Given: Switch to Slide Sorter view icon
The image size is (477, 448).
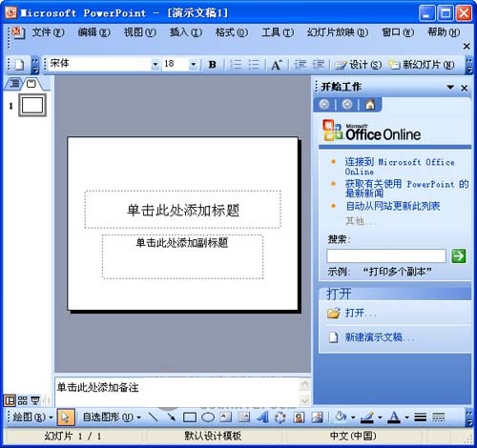Looking at the screenshot, I should pyautogui.click(x=22, y=400).
